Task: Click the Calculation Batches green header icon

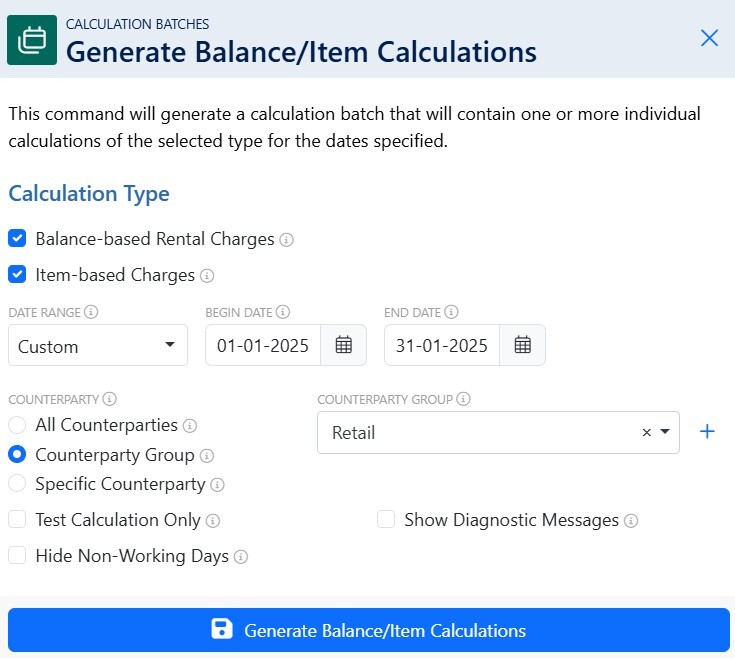Action: point(32,40)
